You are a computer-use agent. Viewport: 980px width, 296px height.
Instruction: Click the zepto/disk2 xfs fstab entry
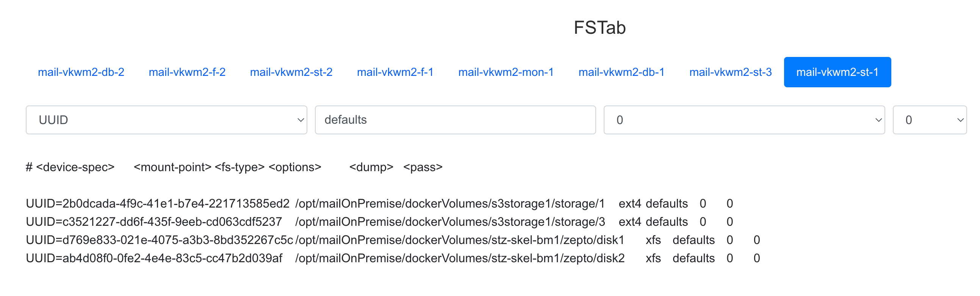click(392, 259)
